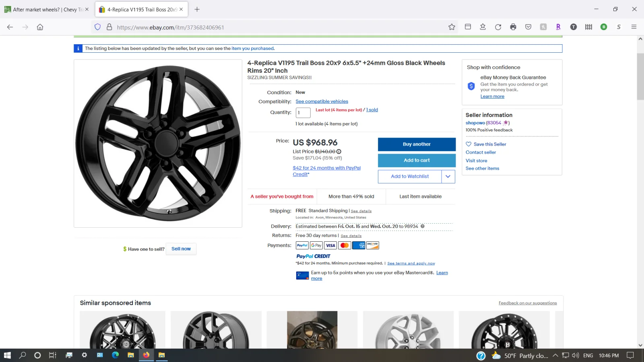This screenshot has height=362, width=644.
Task: Select the Google Pay payment icon
Action: coord(316,245)
